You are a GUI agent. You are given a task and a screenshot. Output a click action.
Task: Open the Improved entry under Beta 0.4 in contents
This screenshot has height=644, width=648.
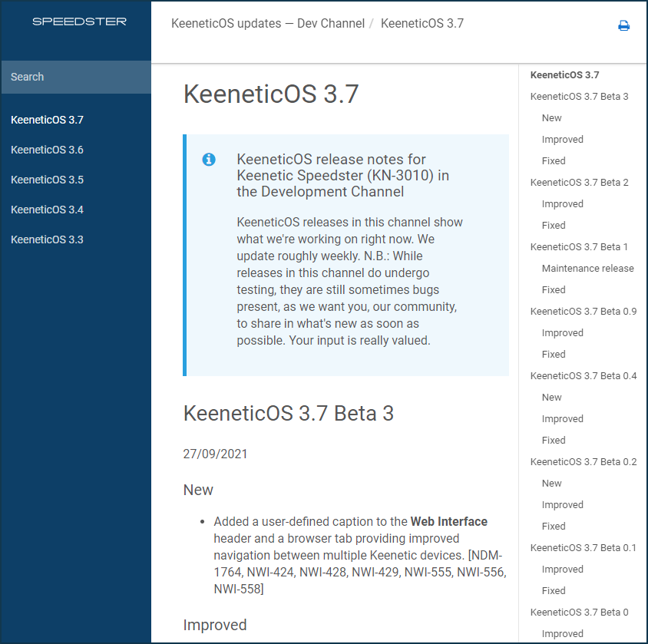[563, 418]
